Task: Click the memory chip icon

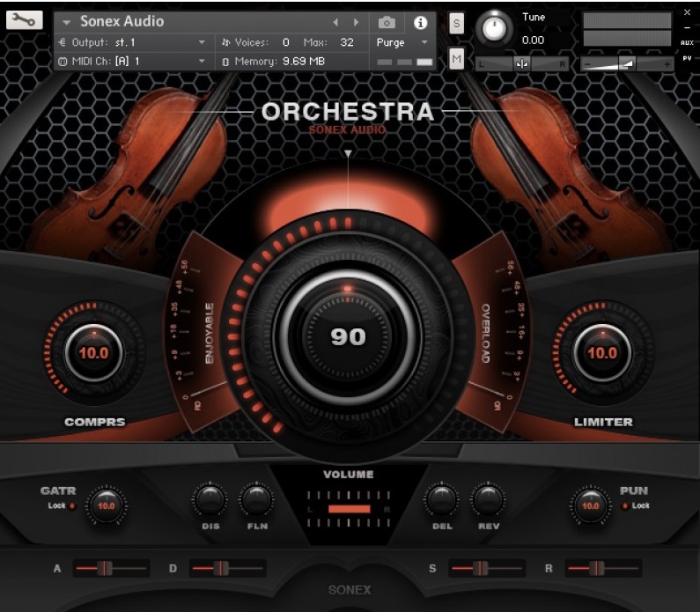Action: coord(225,62)
